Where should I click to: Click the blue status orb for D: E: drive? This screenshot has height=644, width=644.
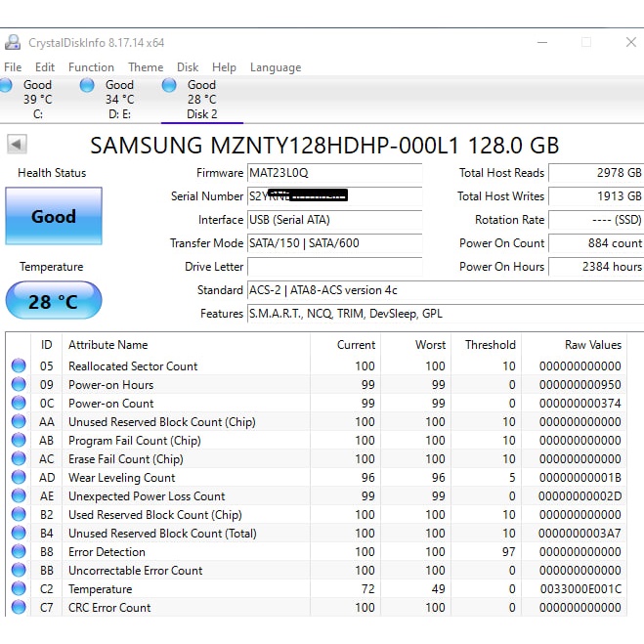[87, 85]
